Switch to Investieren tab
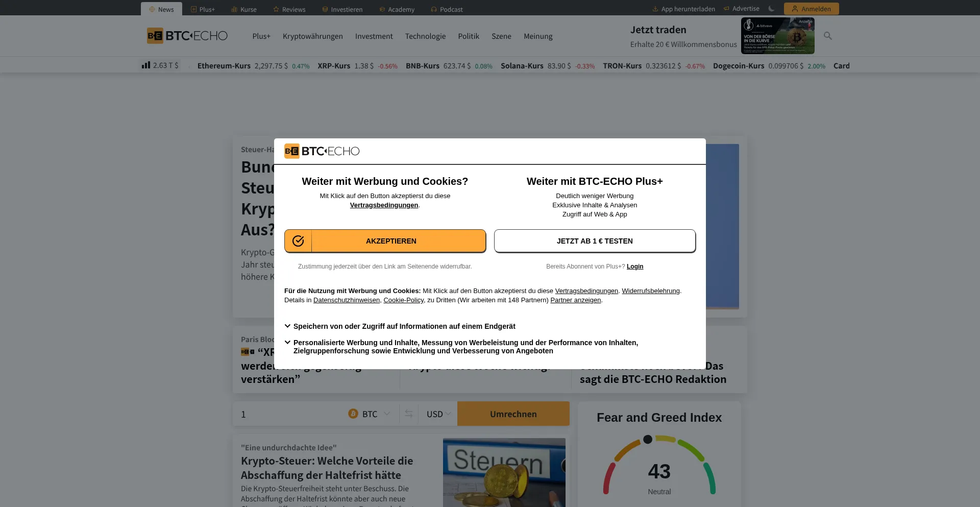 342,9
